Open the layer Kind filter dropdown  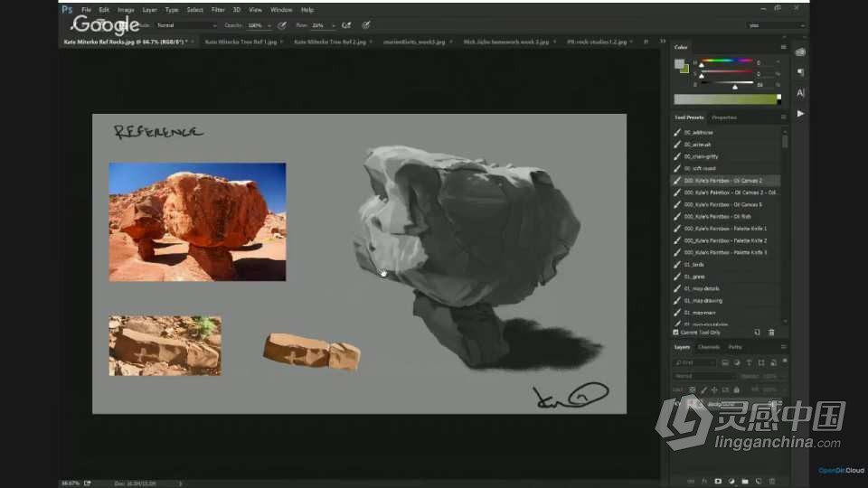pyautogui.click(x=695, y=363)
